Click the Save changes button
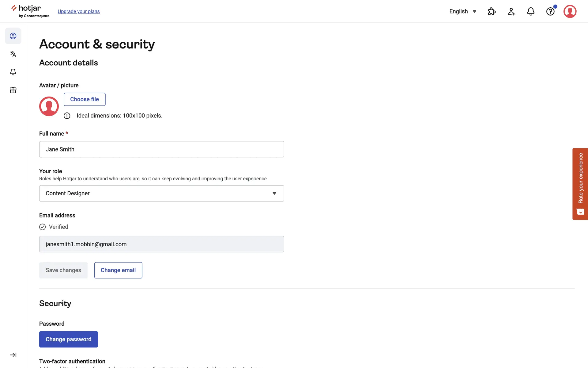Screen dimensions: 588x368 pyautogui.click(x=63, y=270)
